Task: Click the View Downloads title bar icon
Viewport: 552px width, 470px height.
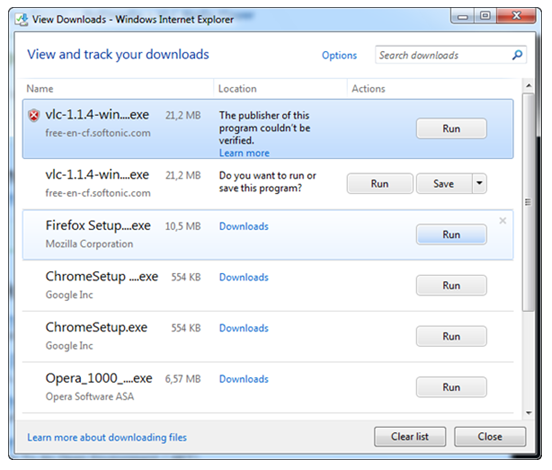Action: click(22, 19)
